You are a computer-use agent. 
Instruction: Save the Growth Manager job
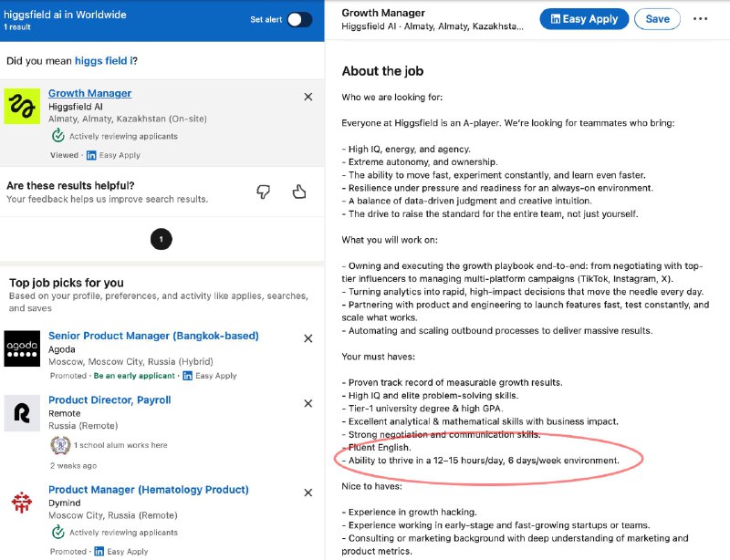(x=657, y=19)
